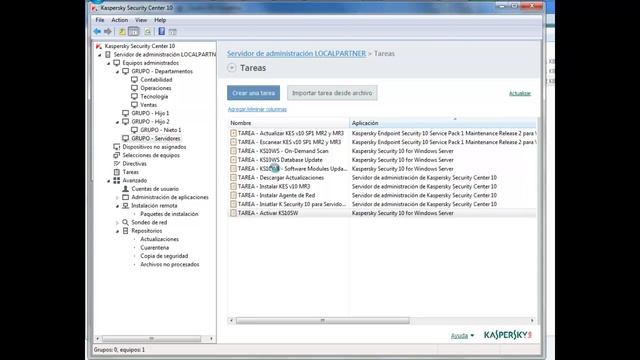Open the Help toolbar icon
Viewport: 640px width, 360px height.
point(162,31)
